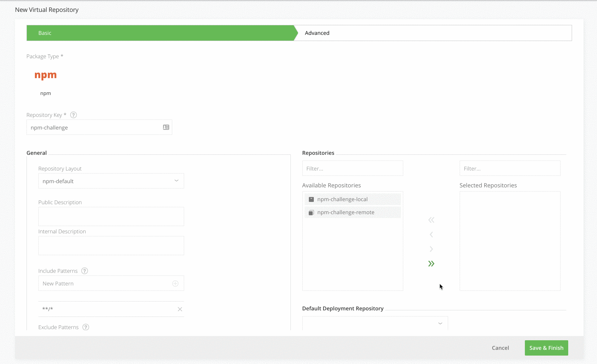Viewport: 597px width, 364px height.
Task: Move all repositories to selected with double arrow
Action: (431, 264)
